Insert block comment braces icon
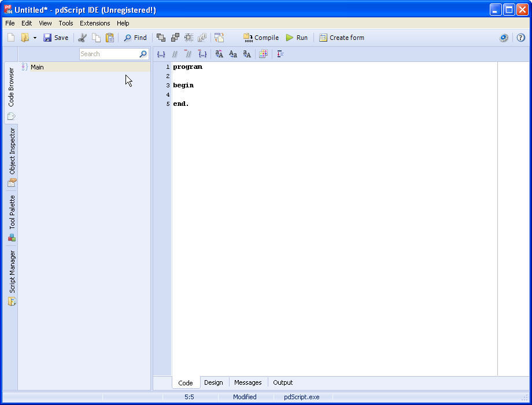This screenshot has height=405, width=532. [x=161, y=54]
